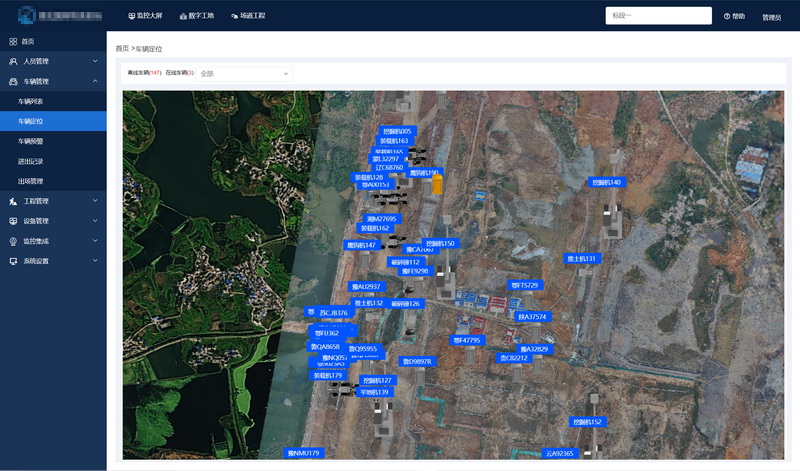The width and height of the screenshot is (800, 471).
Task: Click the orange vehicle marker on map
Action: [x=437, y=184]
